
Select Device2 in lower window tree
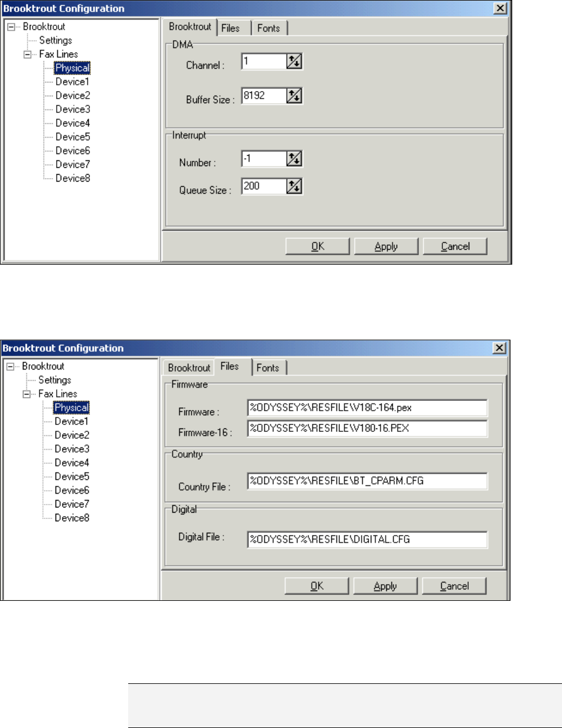click(72, 435)
